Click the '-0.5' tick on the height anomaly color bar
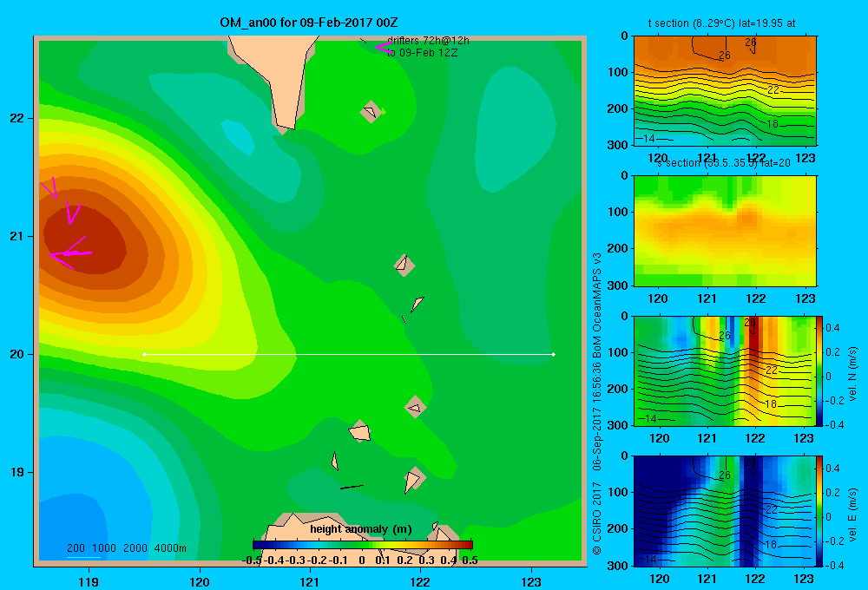 [252, 560]
